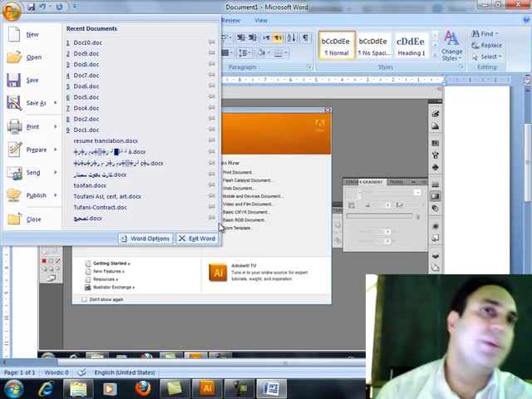Click the Save icon in Quick Access Toolbar
This screenshot has width=532, height=399.
coord(32,7)
